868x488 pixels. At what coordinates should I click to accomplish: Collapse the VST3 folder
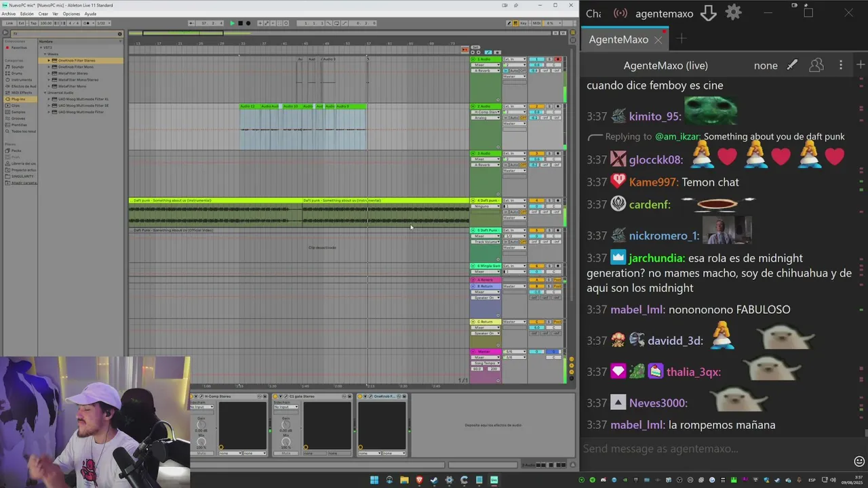[41, 47]
